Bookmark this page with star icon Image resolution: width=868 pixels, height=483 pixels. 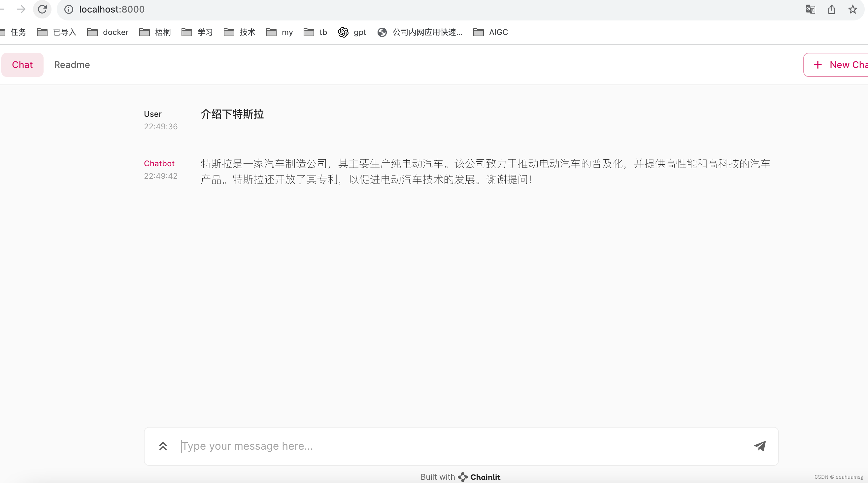pos(852,10)
